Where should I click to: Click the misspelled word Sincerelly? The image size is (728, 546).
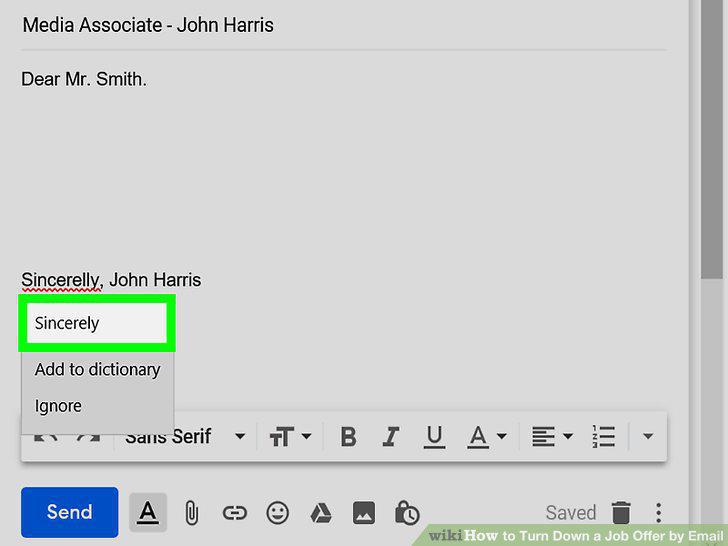click(60, 280)
